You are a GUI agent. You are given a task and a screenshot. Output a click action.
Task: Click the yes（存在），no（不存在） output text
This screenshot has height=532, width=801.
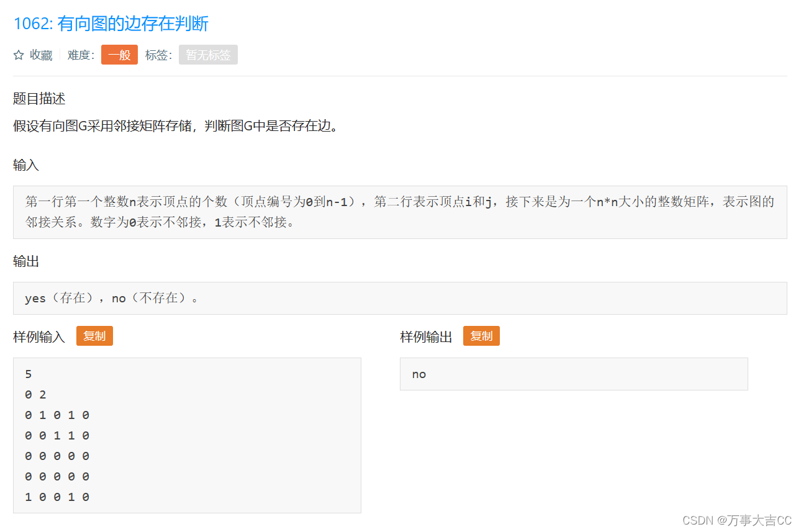(112, 298)
